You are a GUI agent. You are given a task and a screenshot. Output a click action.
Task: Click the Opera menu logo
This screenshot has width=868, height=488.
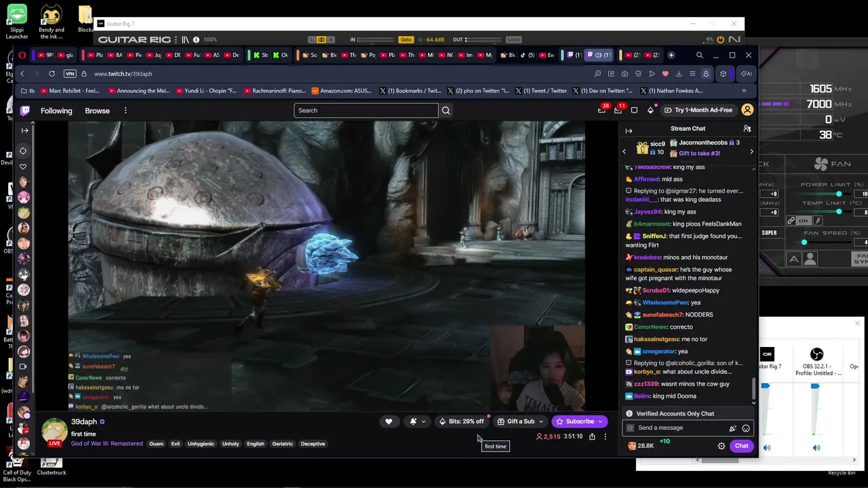[22, 55]
